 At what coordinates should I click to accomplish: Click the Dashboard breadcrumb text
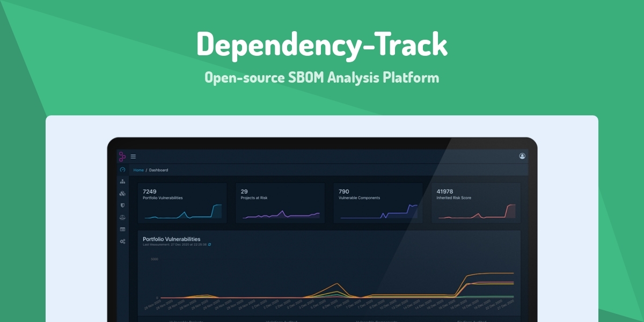pyautogui.click(x=158, y=170)
